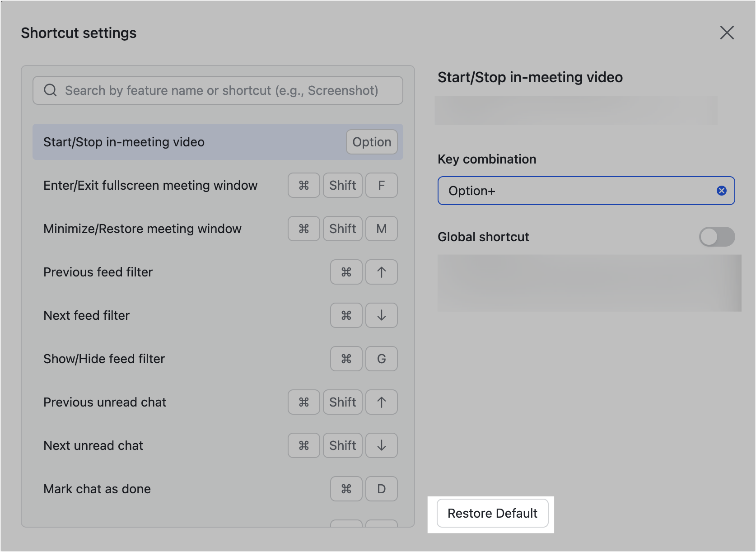Click Command key in Show/Hide feed filter row
The image size is (756, 552).
point(346,359)
